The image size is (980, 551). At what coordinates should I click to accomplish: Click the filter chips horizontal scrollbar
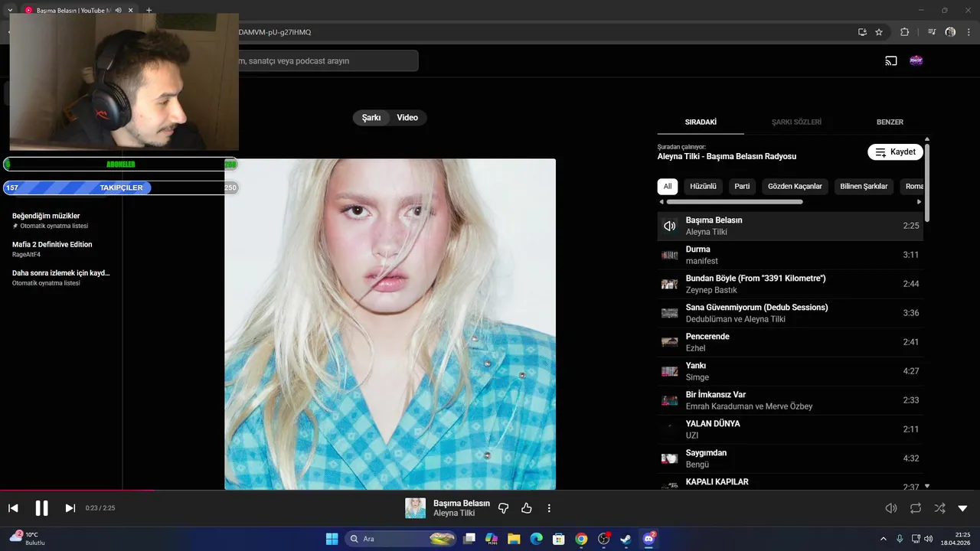[x=734, y=202]
